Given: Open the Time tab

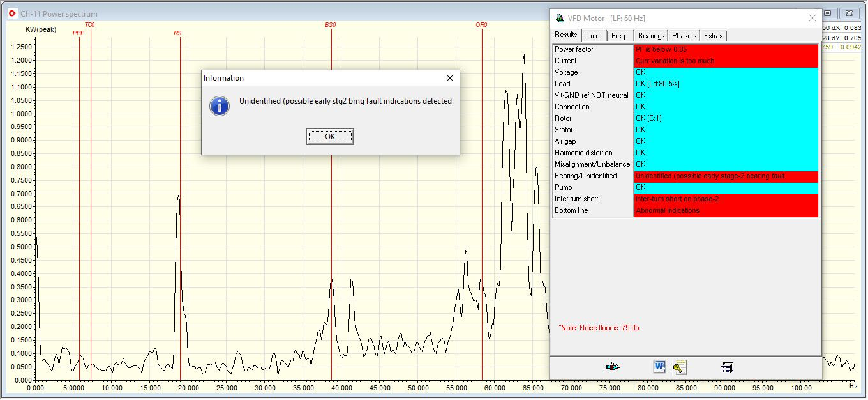Looking at the screenshot, I should tap(592, 36).
